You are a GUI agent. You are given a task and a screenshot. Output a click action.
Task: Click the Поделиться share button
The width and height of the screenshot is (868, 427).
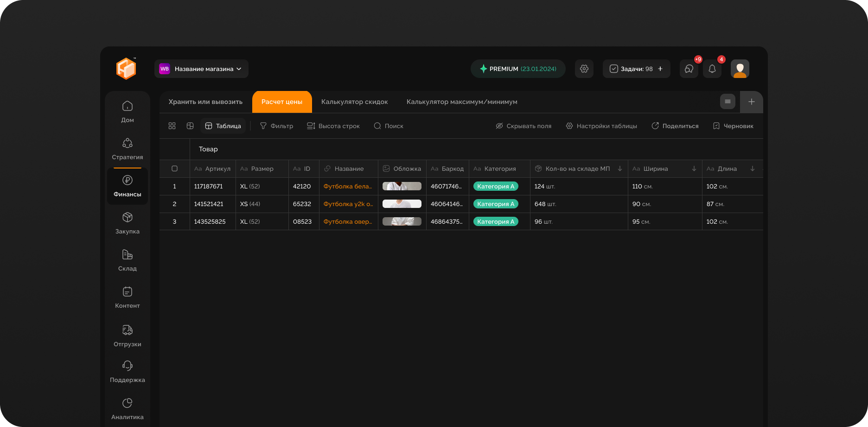675,126
